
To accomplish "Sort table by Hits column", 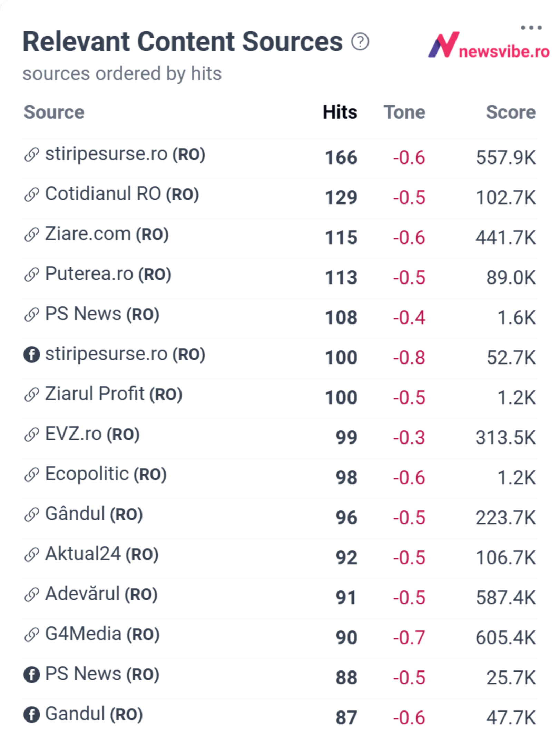I will coord(340,112).
